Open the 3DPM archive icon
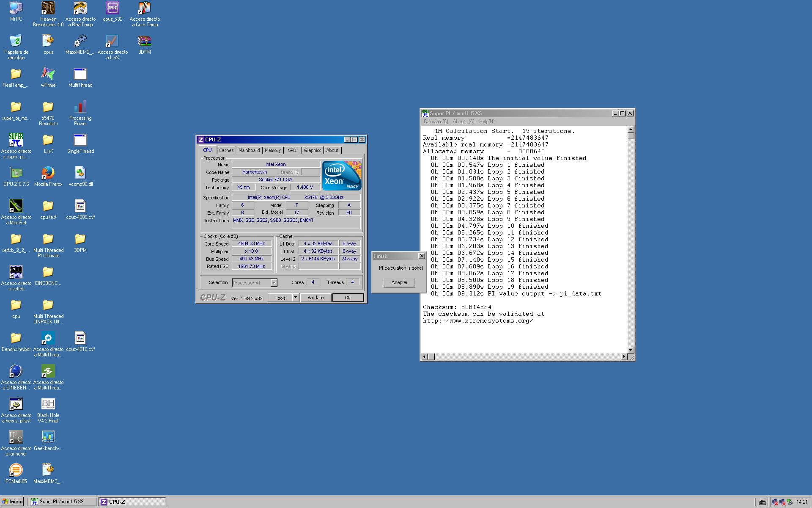The image size is (812, 508). (145, 41)
